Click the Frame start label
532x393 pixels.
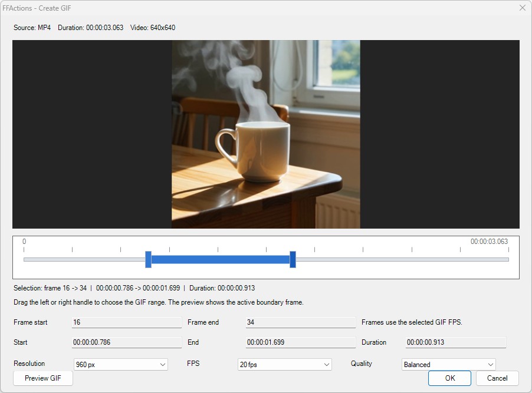pos(31,322)
